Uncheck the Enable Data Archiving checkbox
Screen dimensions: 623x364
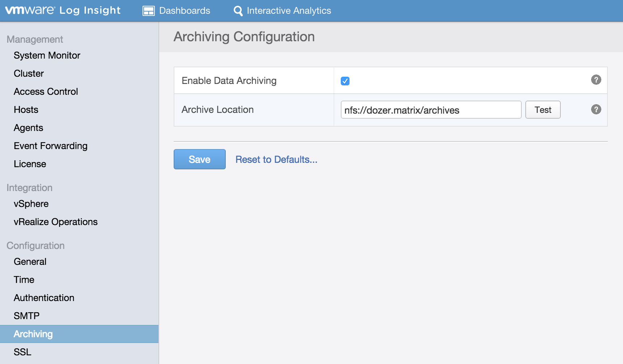pos(345,81)
